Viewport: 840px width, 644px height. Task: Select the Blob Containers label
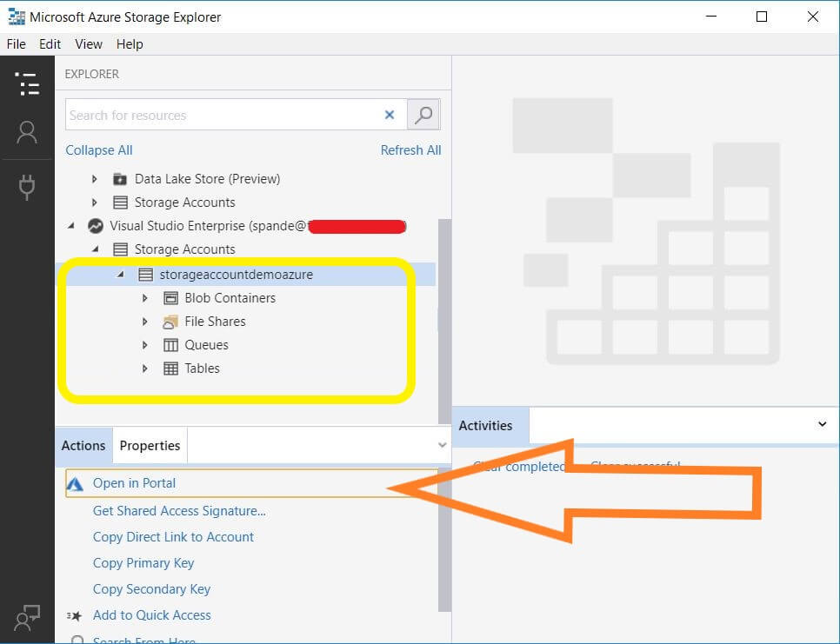click(x=230, y=298)
